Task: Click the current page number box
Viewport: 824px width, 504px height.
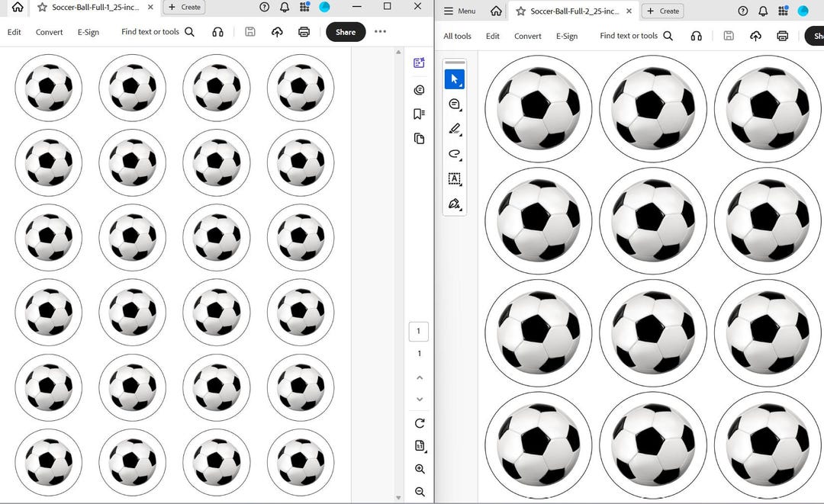Action: pos(419,331)
